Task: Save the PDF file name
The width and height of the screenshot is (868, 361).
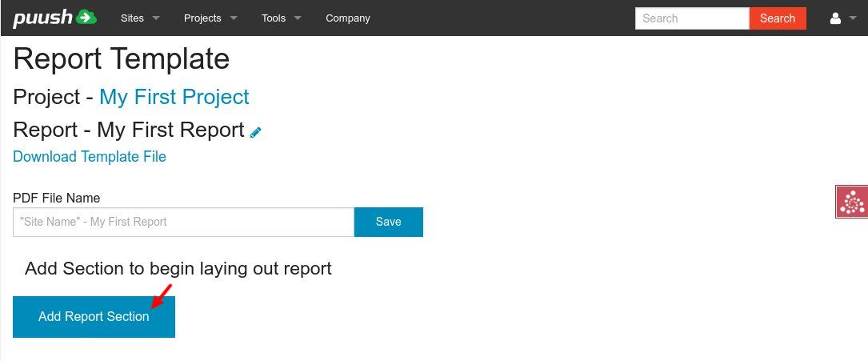Action: coord(388,222)
